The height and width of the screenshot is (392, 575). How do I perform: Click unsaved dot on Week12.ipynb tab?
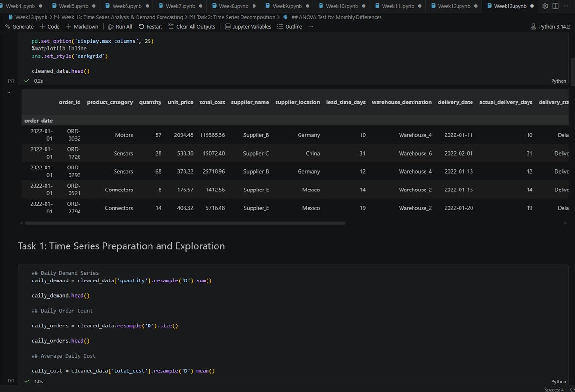pos(476,6)
